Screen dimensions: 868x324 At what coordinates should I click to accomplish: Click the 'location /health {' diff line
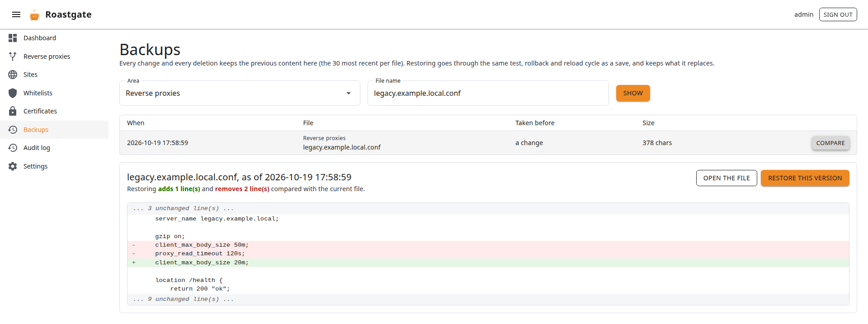tap(488, 280)
